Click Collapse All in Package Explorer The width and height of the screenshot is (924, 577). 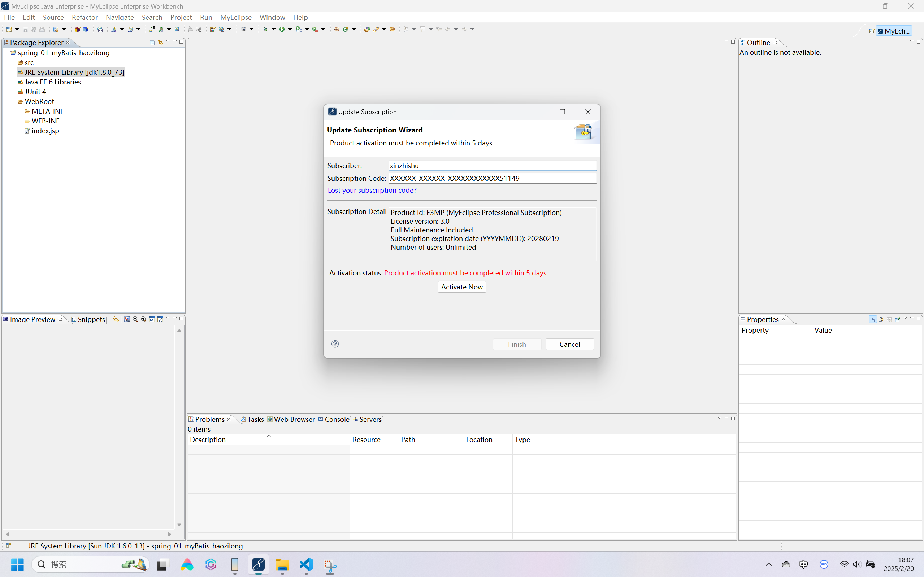pos(152,42)
